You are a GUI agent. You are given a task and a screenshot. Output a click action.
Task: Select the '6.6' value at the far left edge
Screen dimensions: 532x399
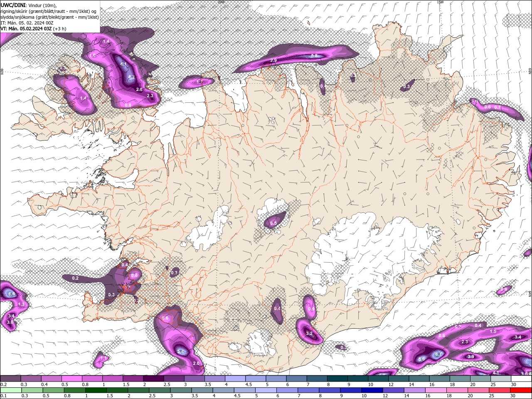tap(12, 294)
